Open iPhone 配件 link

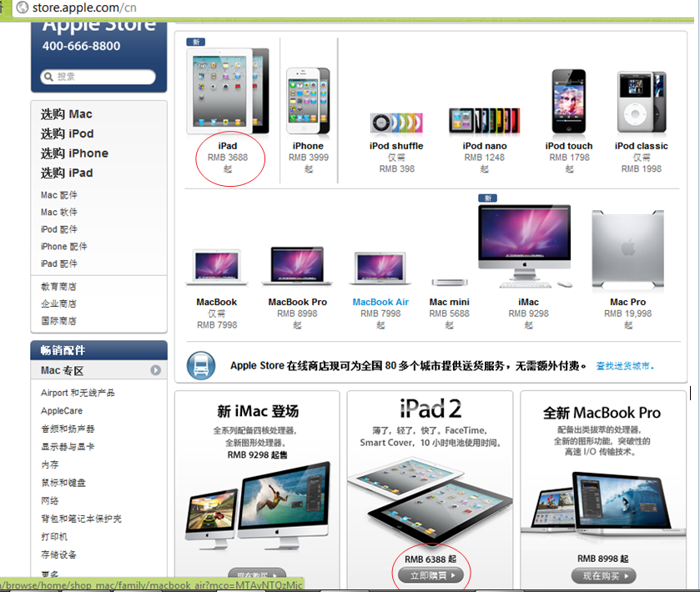click(x=64, y=247)
